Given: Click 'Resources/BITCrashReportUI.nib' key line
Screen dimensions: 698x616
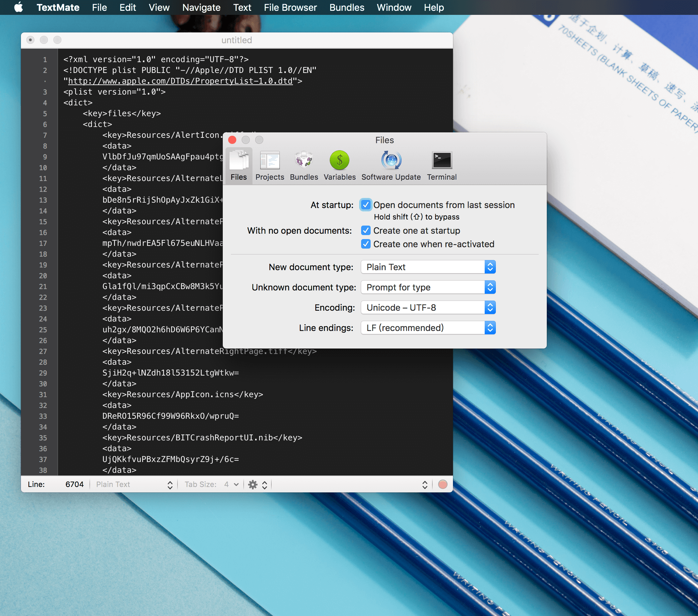Looking at the screenshot, I should [202, 438].
